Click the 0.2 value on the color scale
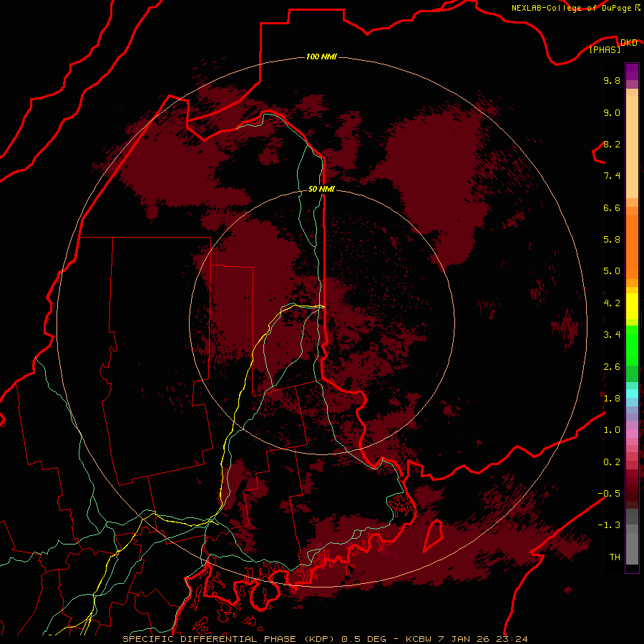Image resolution: width=644 pixels, height=644 pixels. tap(612, 462)
